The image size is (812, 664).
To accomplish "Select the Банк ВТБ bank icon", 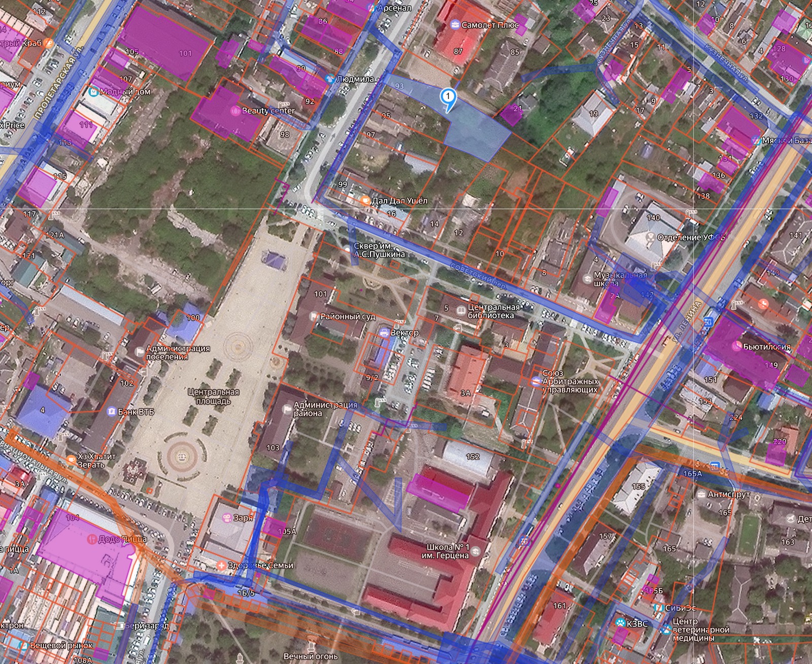I will 111,411.
